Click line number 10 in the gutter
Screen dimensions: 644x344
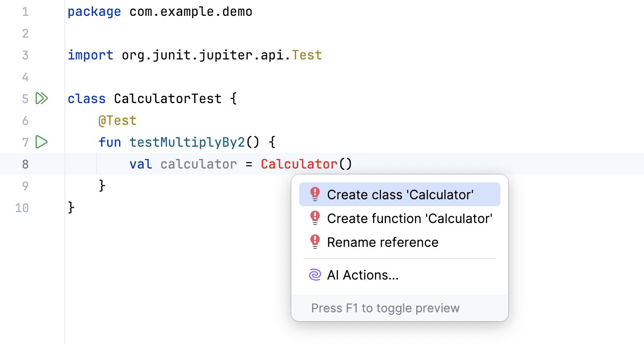coord(22,208)
